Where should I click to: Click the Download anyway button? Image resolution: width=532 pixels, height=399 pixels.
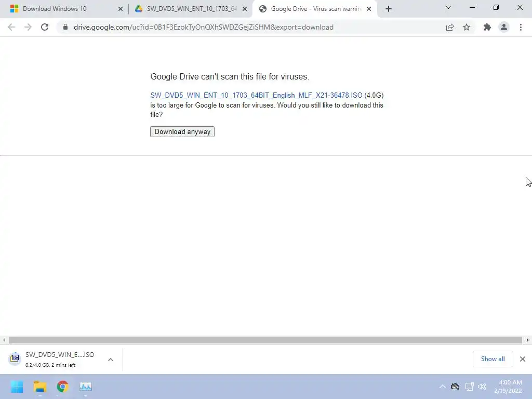(x=182, y=131)
